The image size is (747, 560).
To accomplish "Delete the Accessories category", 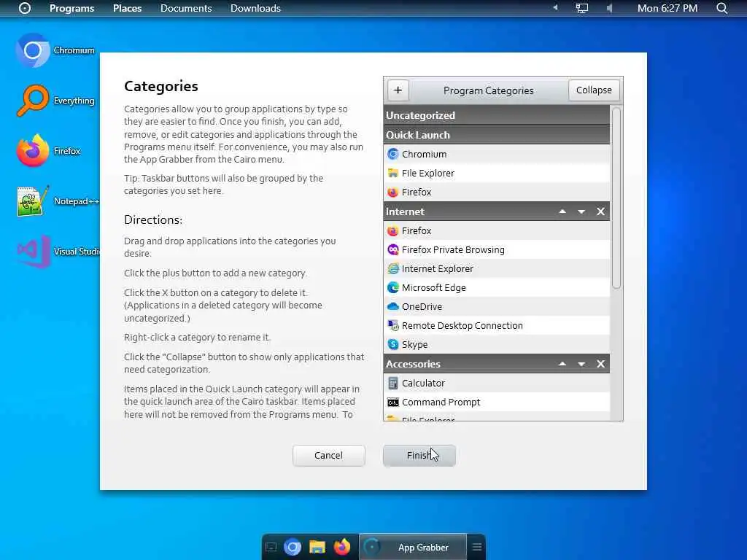I will pyautogui.click(x=601, y=364).
